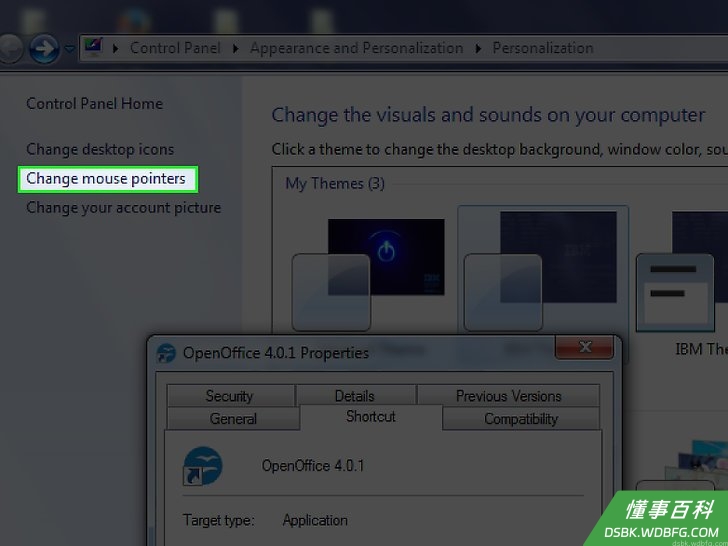Switch to the Details tab
This screenshot has height=546, width=728.
click(355, 396)
